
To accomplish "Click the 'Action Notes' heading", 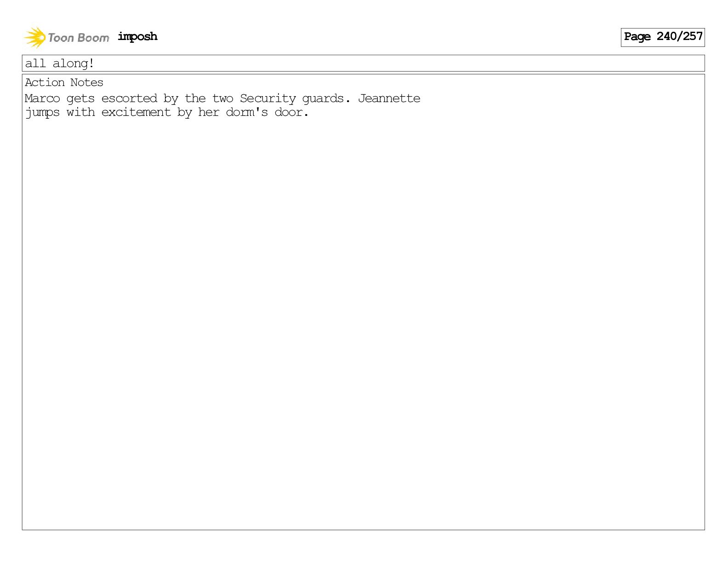I will (x=64, y=83).
